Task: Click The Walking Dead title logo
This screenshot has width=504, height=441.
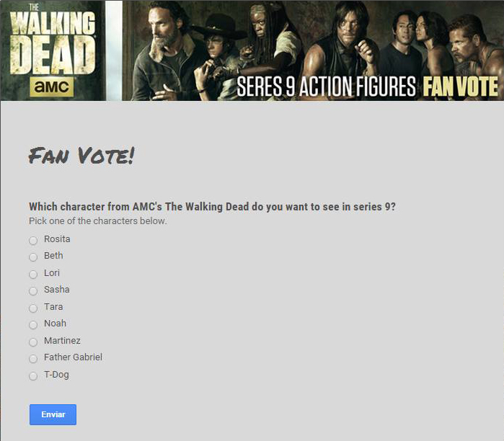Action: (53, 40)
